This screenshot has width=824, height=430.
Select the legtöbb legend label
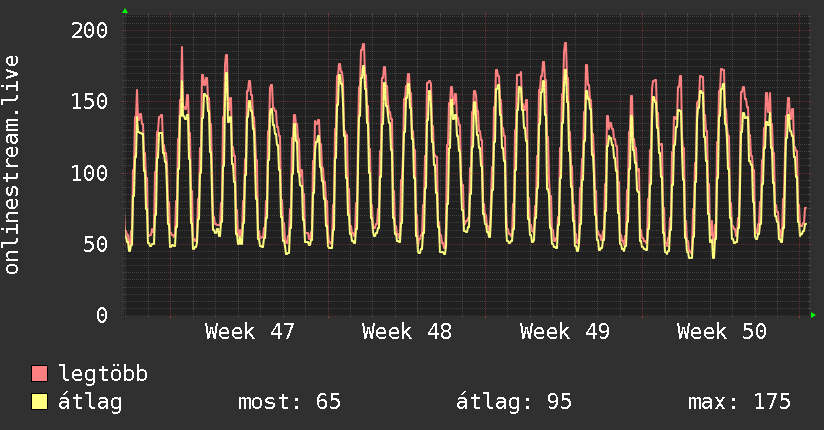click(x=103, y=373)
